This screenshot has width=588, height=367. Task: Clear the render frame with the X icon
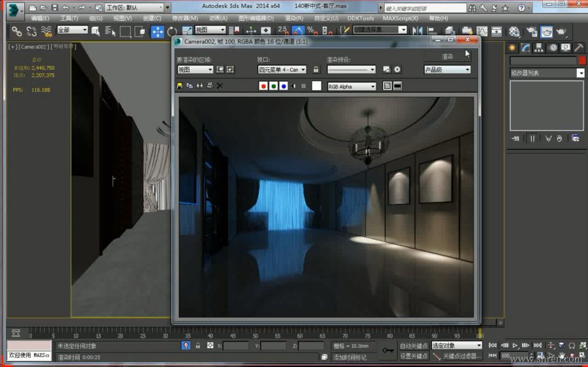pyautogui.click(x=220, y=86)
